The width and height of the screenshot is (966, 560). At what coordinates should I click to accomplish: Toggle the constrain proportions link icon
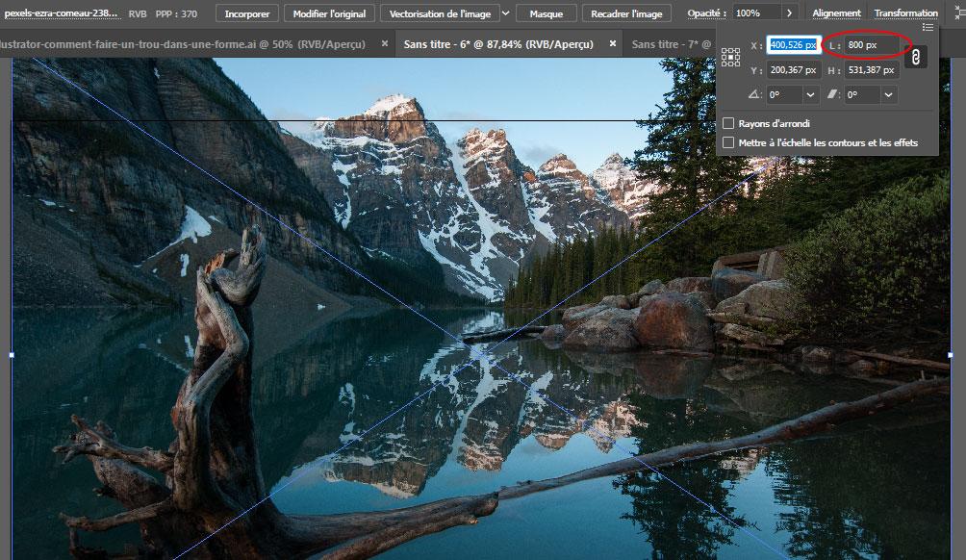point(918,58)
